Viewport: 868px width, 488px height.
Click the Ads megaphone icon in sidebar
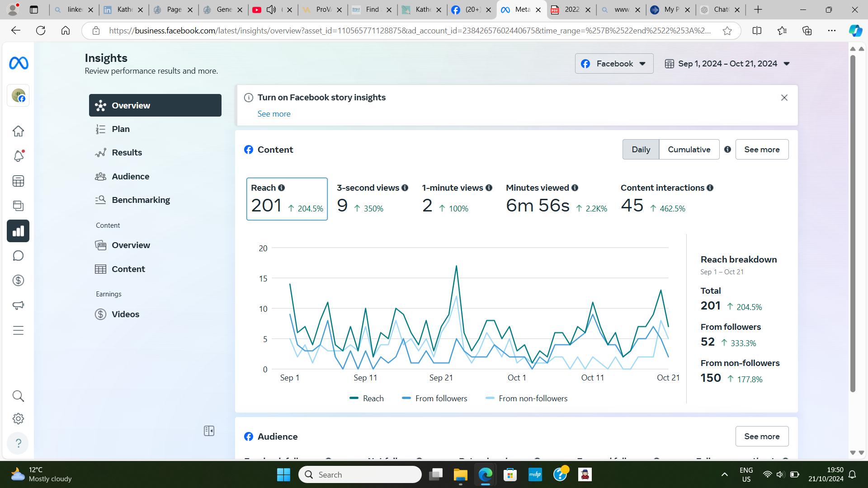pyautogui.click(x=18, y=305)
